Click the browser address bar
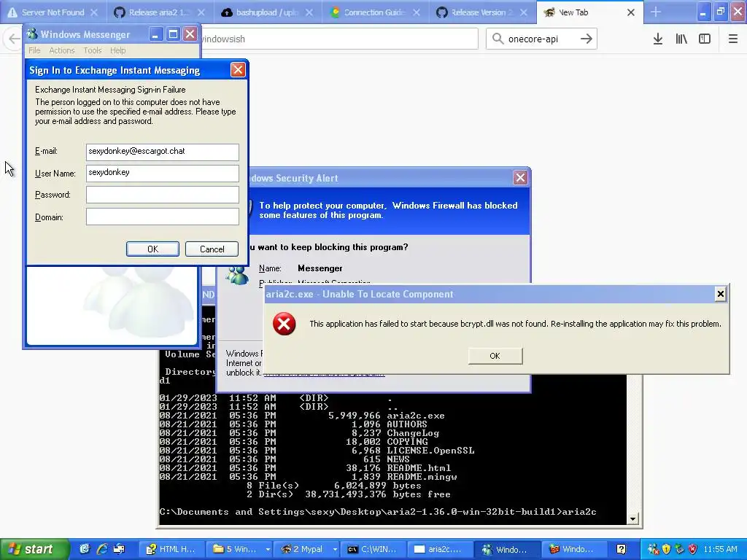The height and width of the screenshot is (560, 747). 339,39
